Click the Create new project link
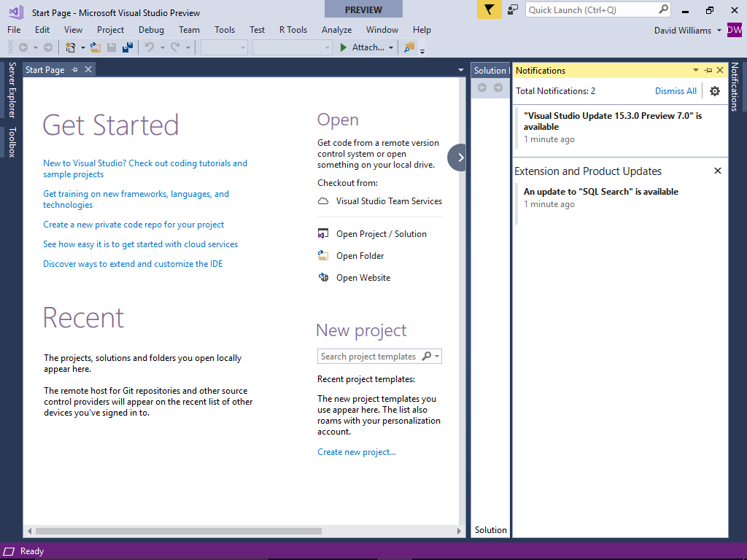 [x=357, y=452]
